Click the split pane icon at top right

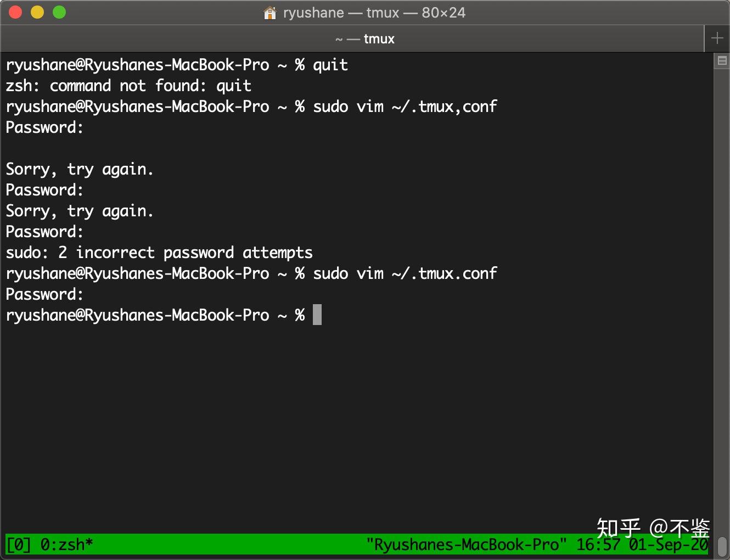pyautogui.click(x=723, y=60)
